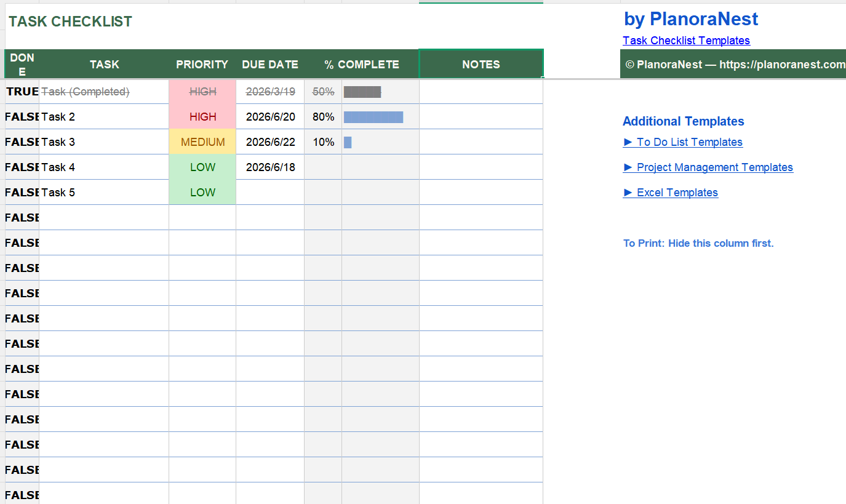Click the TRUE done cell

coord(22,92)
